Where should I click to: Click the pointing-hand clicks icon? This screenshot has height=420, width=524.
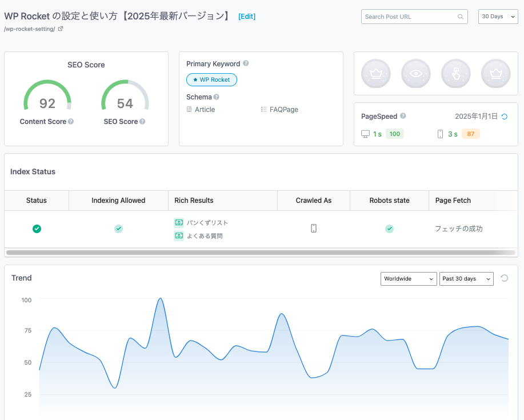pyautogui.click(x=455, y=73)
